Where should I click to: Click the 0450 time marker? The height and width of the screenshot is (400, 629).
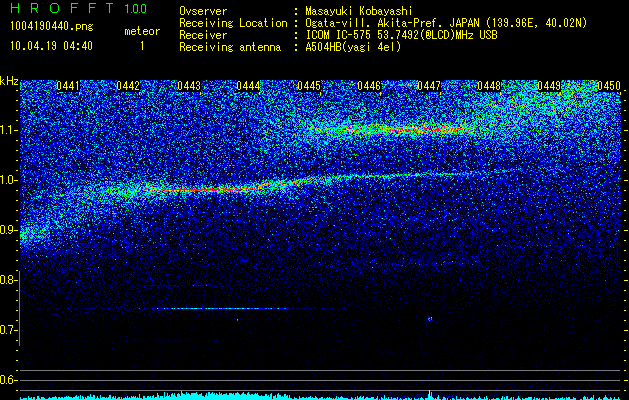pos(609,86)
